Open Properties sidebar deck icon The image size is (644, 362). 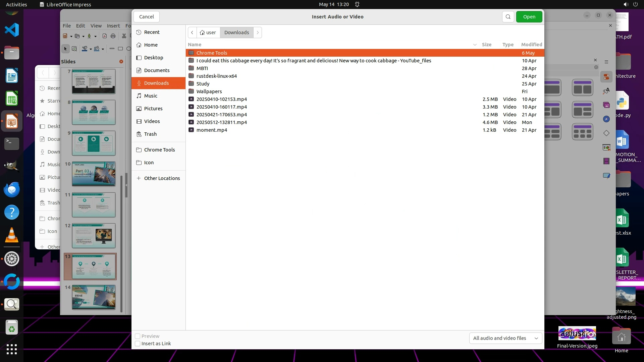[606, 77]
